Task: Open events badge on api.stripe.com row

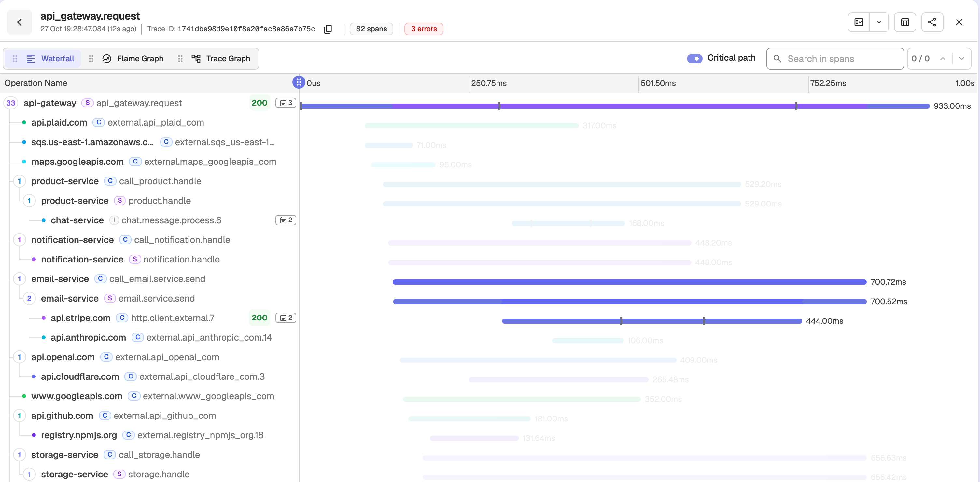Action: click(x=286, y=318)
